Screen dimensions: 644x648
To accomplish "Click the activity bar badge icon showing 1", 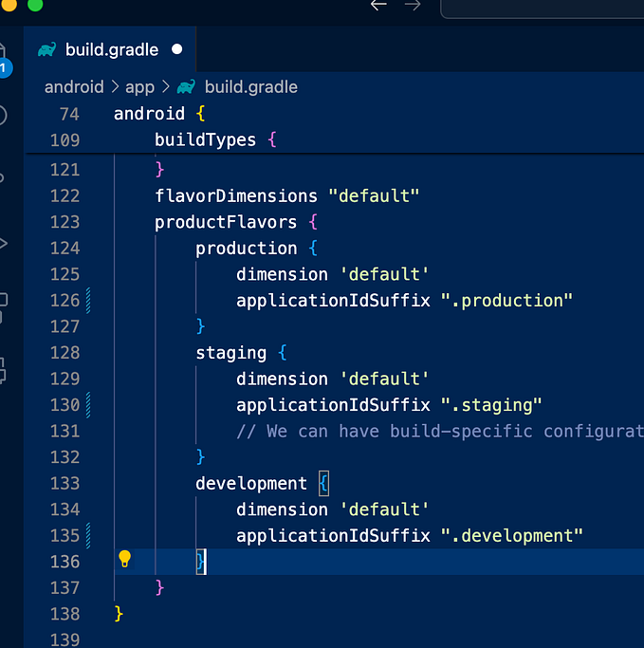I will click(x=4, y=68).
